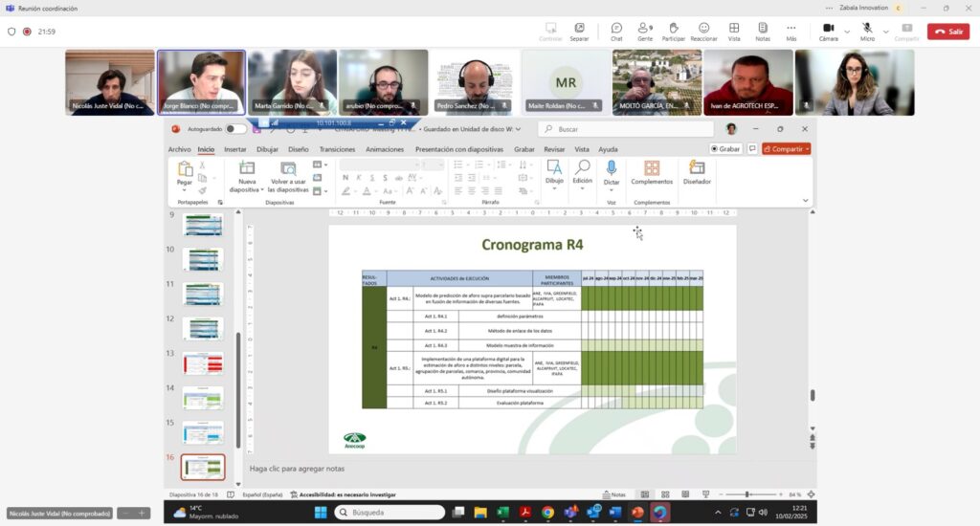The image size is (980, 526).
Task: Open the Revisar ribbon tab
Action: click(554, 149)
